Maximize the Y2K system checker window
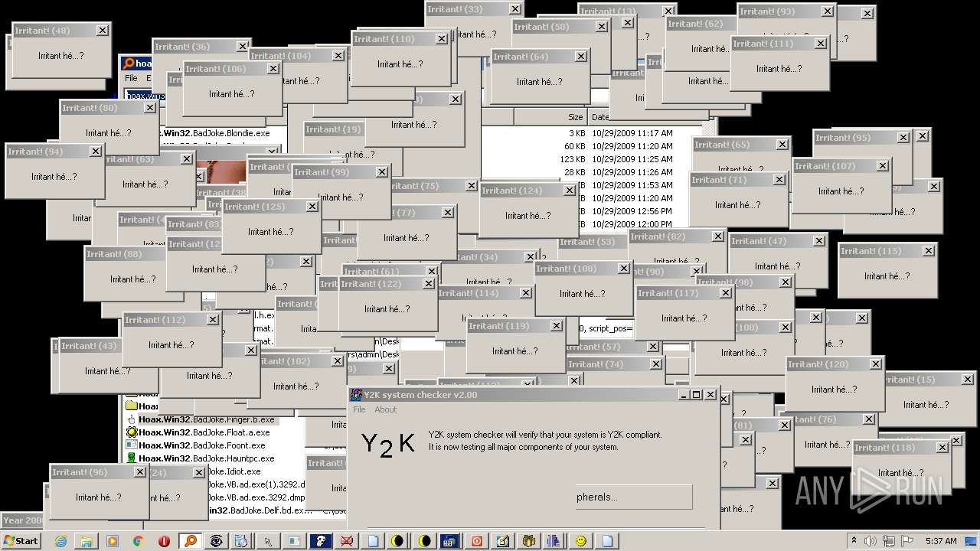 pyautogui.click(x=696, y=395)
